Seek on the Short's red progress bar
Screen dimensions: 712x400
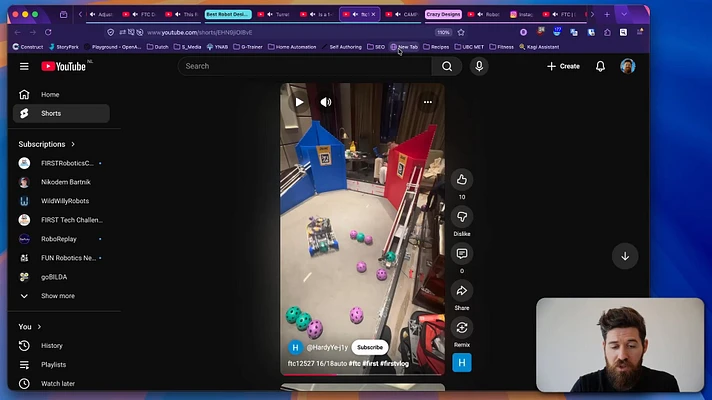362,375
